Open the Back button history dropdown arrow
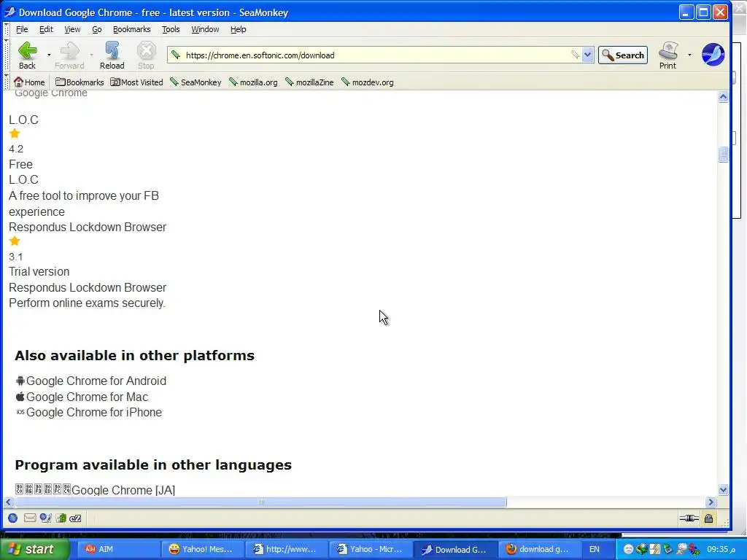 pos(49,55)
